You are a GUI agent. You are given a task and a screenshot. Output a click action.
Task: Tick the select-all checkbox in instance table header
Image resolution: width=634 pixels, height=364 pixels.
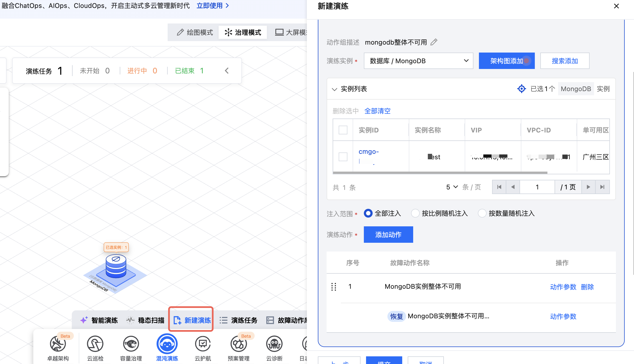pos(343,130)
